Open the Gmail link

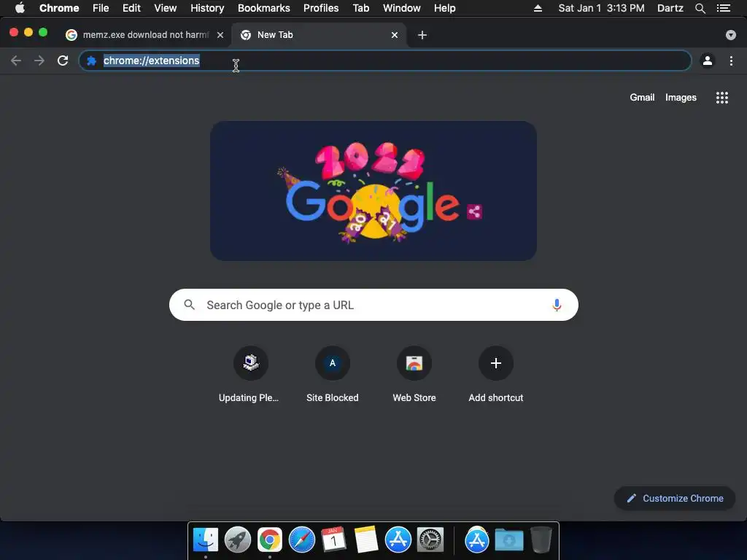642,97
